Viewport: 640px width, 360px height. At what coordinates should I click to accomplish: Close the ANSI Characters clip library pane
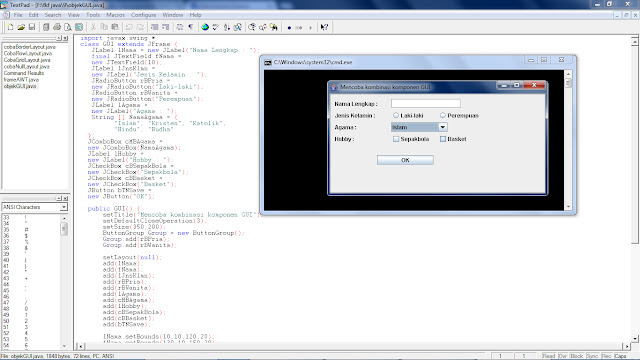65,198
